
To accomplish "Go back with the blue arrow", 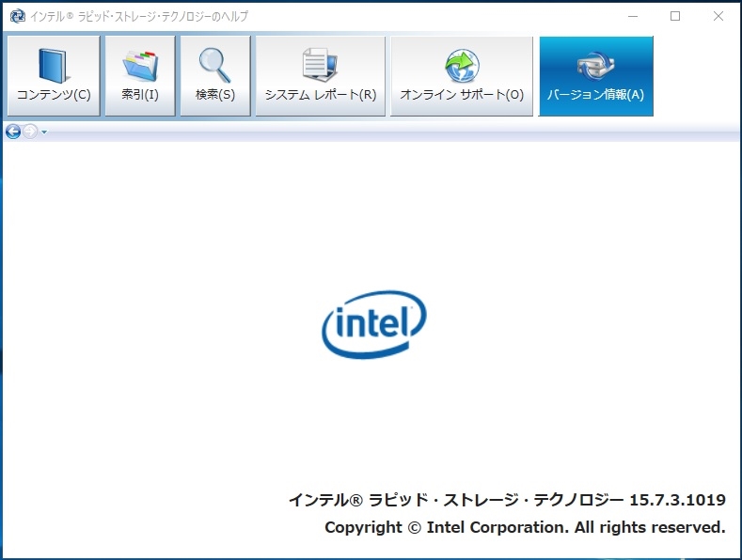I will click(x=13, y=132).
